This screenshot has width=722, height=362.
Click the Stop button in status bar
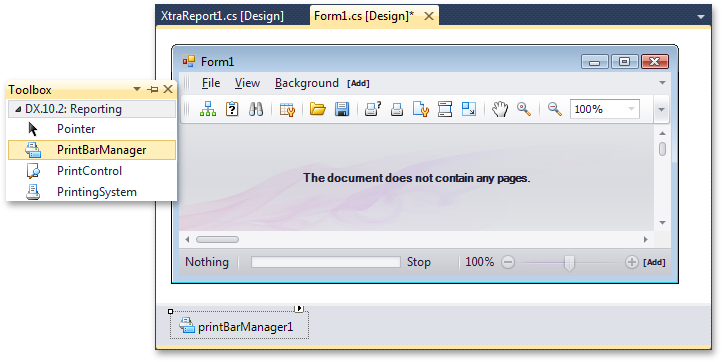coord(419,262)
